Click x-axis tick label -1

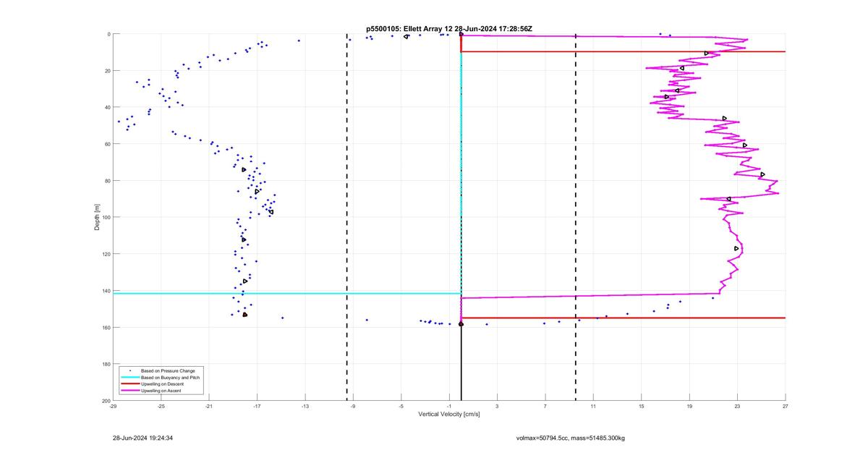pyautogui.click(x=449, y=406)
